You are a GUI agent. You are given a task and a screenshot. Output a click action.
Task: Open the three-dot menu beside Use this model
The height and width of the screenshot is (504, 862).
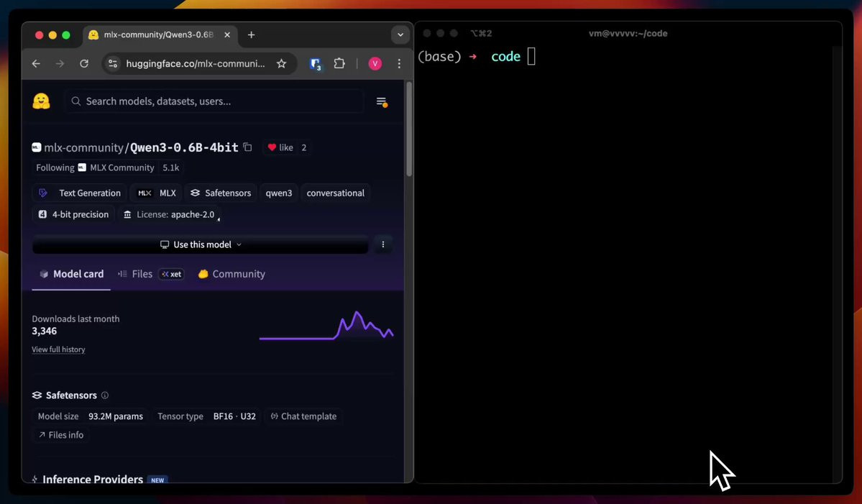(383, 244)
